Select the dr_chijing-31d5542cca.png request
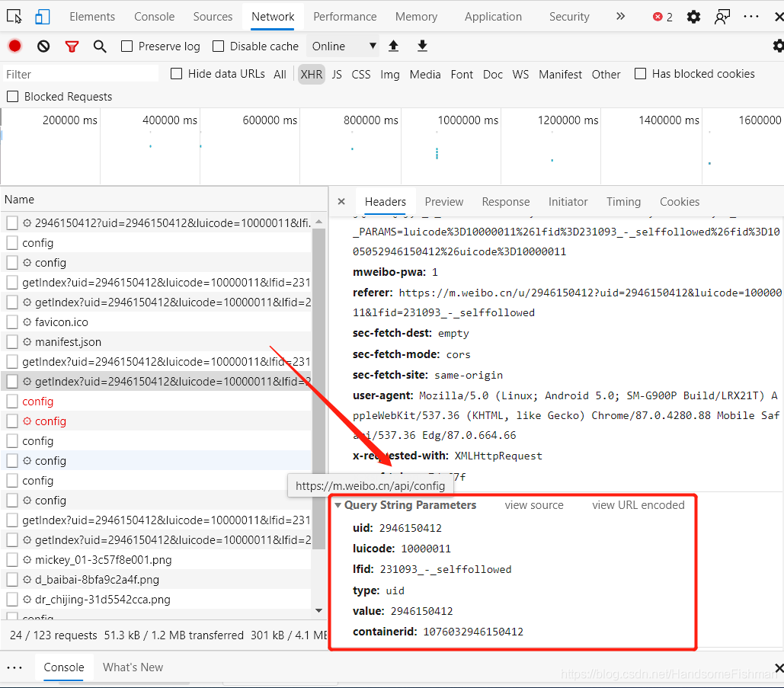 (156, 600)
